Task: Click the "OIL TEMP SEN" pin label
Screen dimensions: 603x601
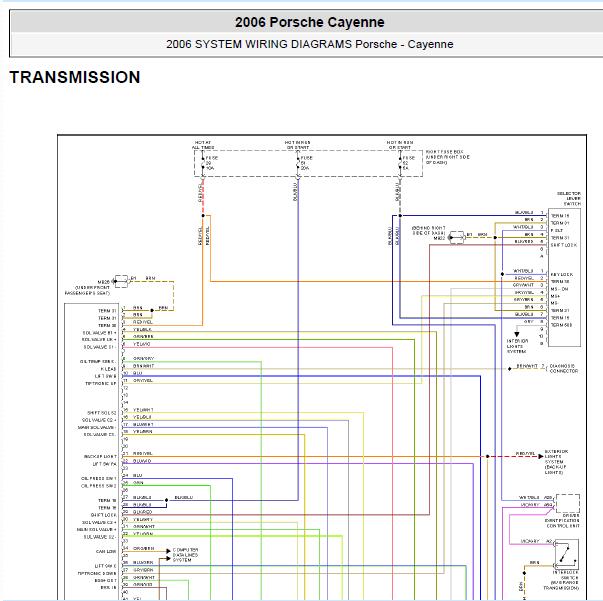Action: point(98,361)
